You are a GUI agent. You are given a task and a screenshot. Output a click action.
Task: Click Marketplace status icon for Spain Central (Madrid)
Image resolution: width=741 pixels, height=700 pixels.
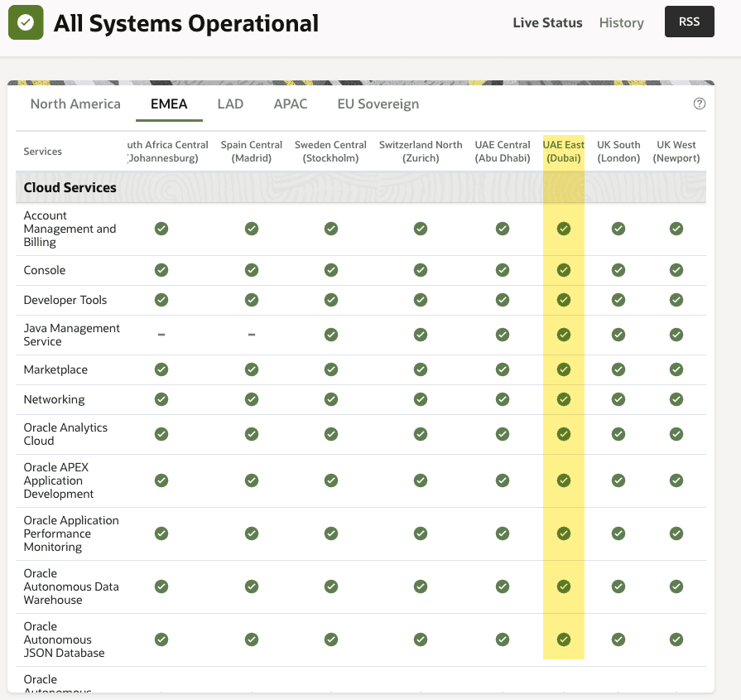coord(252,369)
